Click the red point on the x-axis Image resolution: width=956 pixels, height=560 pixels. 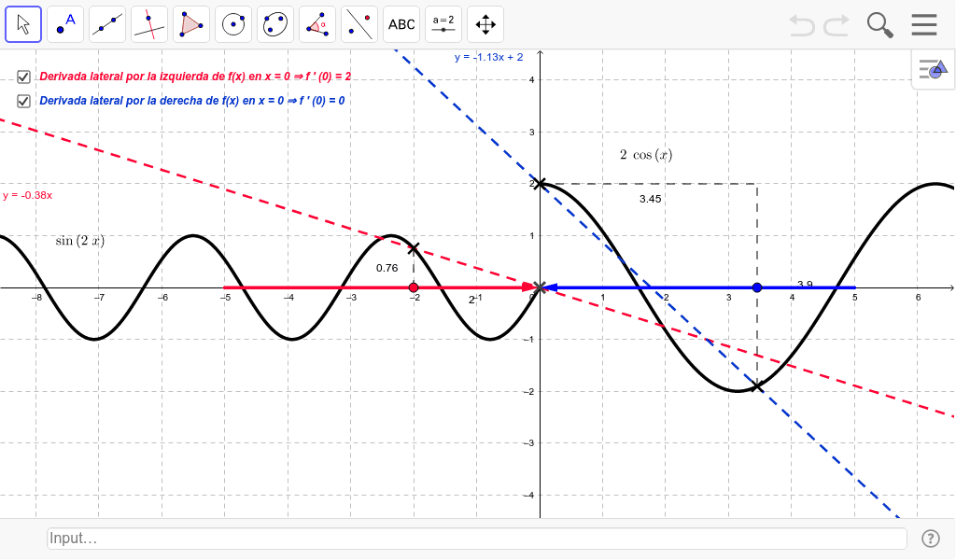point(414,287)
